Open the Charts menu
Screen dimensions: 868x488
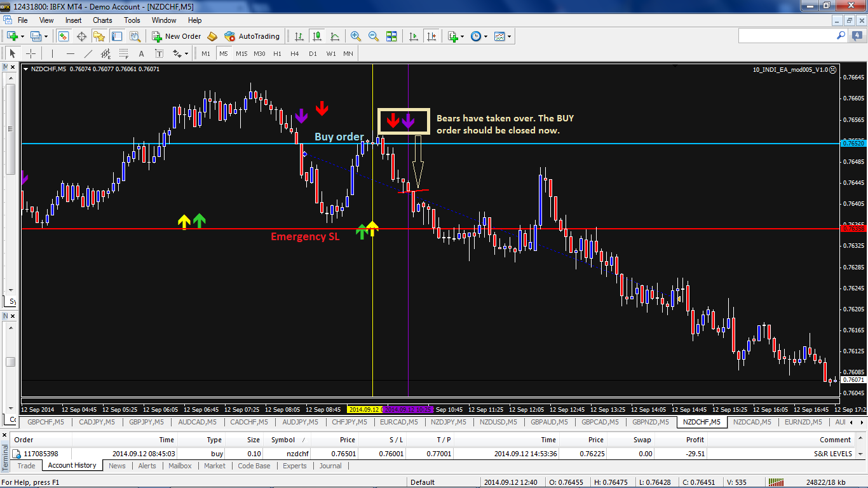[x=102, y=20]
